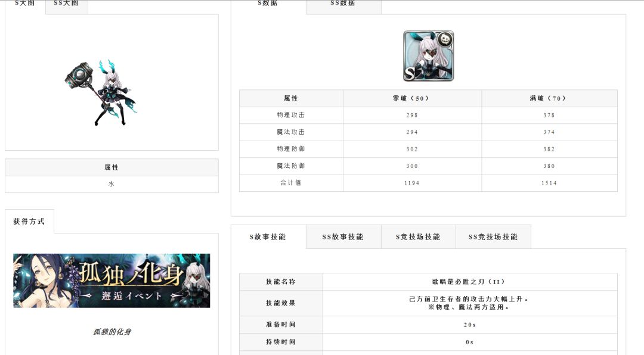The image size is (644, 355).
Task: Click the value 382 in the table
Action: pos(549,149)
